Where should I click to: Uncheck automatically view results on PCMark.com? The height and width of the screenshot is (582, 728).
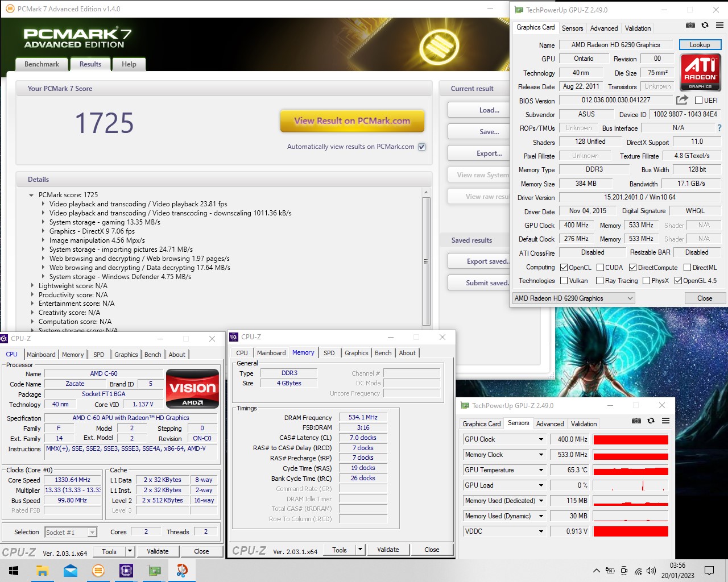(422, 147)
